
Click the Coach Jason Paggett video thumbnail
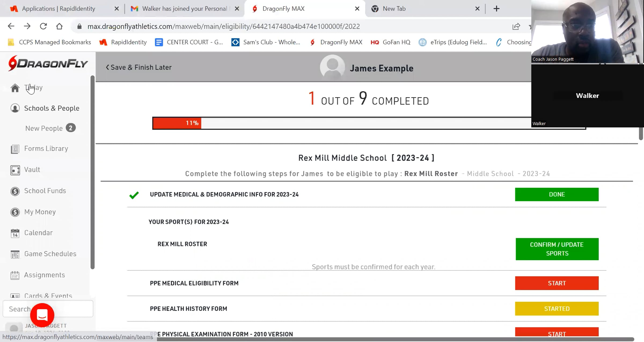[x=587, y=32]
